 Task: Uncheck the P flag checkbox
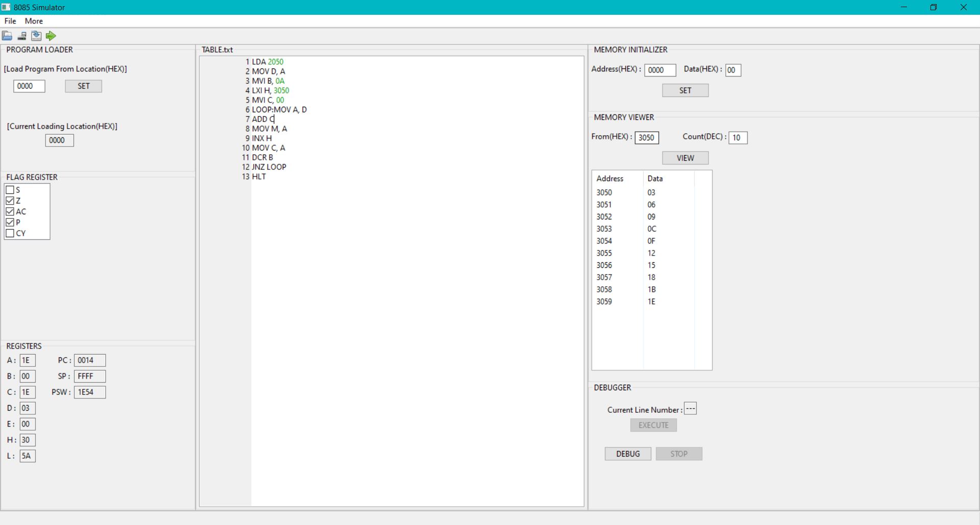coord(10,222)
